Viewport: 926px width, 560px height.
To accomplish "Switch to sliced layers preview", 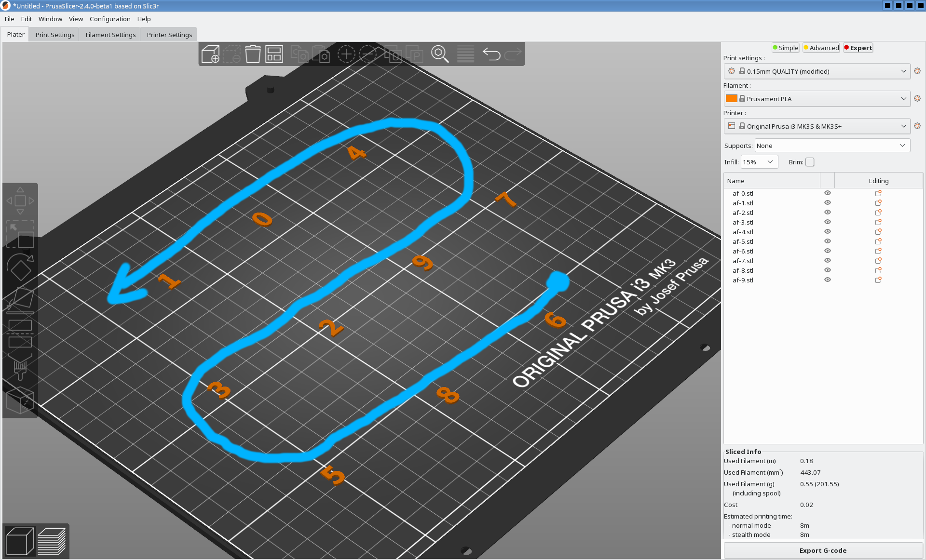I will point(52,541).
